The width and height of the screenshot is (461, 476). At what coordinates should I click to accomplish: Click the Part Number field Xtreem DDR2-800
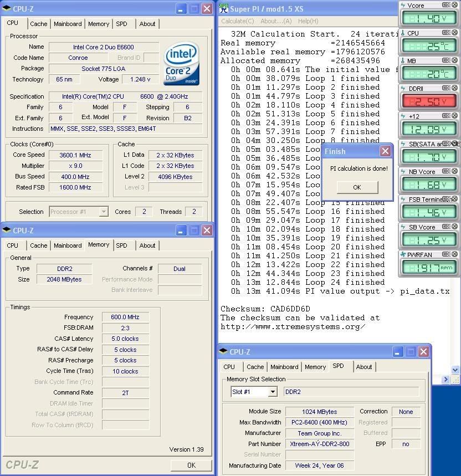(320, 444)
